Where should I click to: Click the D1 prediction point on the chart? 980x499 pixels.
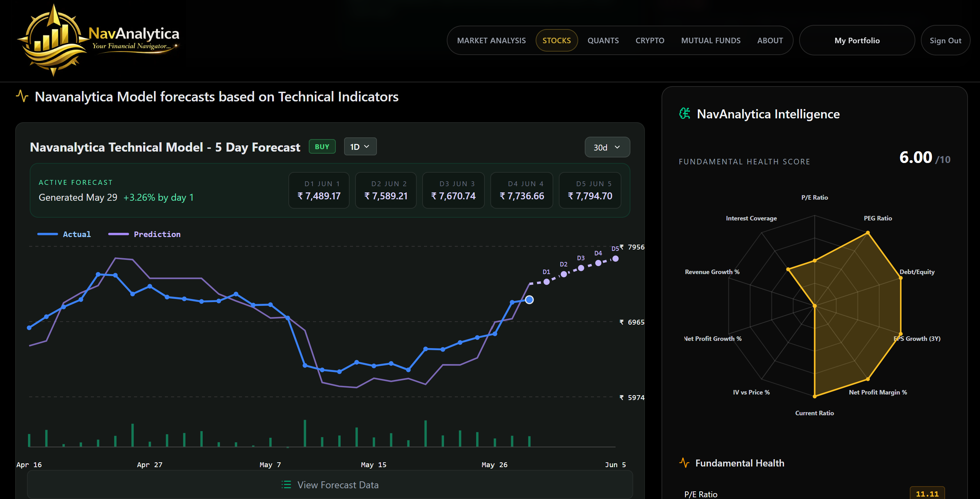coord(546,282)
